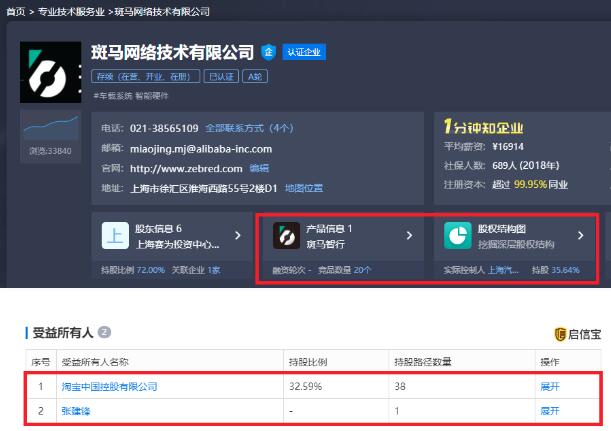Click the blue enterprise shield badge icon
611x431 pixels.
coord(268,52)
